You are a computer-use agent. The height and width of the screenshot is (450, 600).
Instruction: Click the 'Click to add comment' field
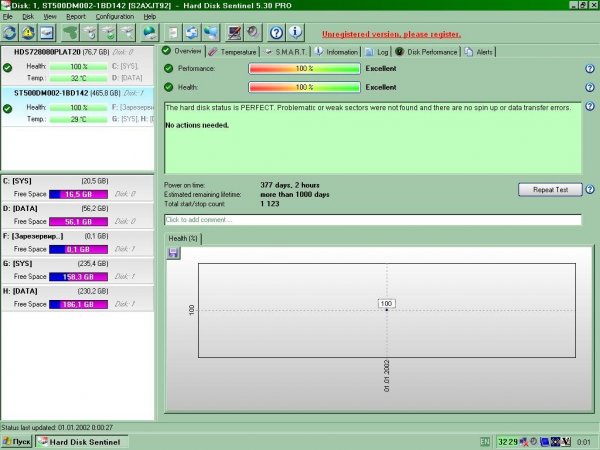pyautogui.click(x=372, y=219)
